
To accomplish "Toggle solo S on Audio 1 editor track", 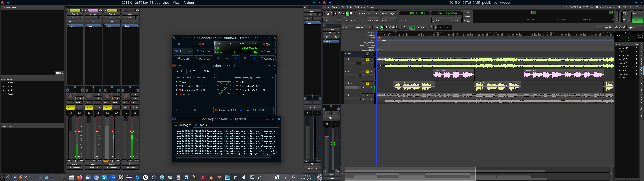I will 371,59.
